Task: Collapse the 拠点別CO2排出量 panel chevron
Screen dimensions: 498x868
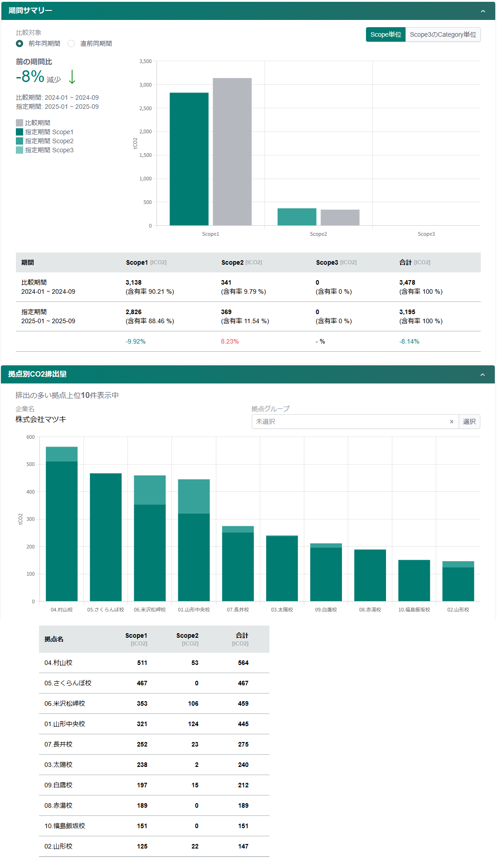Action: pyautogui.click(x=482, y=374)
